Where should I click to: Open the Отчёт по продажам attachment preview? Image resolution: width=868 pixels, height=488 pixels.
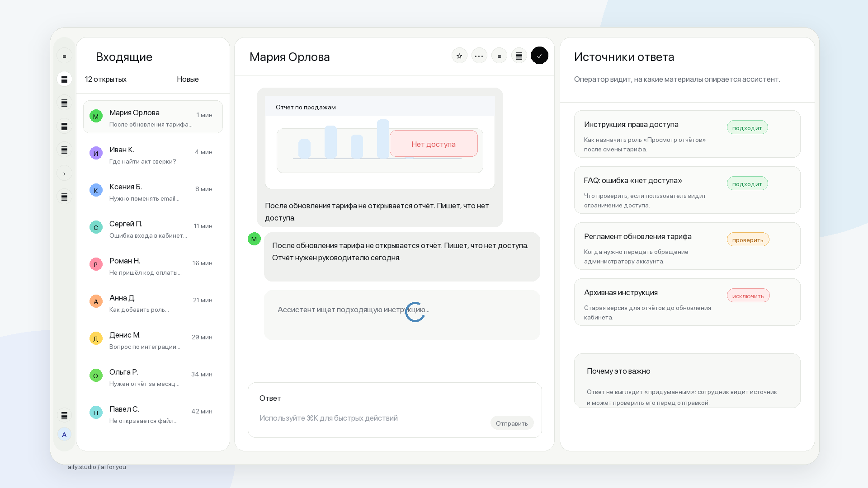tap(380, 142)
